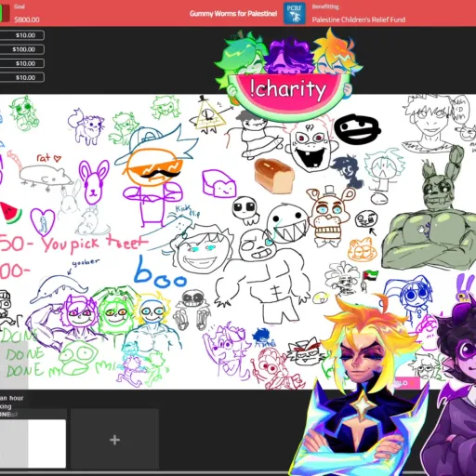Image resolution: width=476 pixels, height=476 pixels.
Task: Click the $800.00 goal amount
Action: 27,20
